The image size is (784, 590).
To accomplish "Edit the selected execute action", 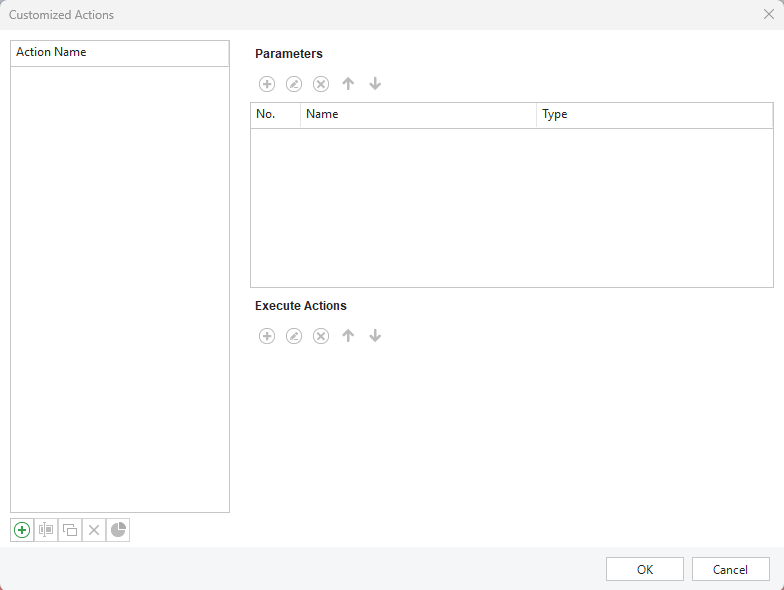I will [294, 336].
